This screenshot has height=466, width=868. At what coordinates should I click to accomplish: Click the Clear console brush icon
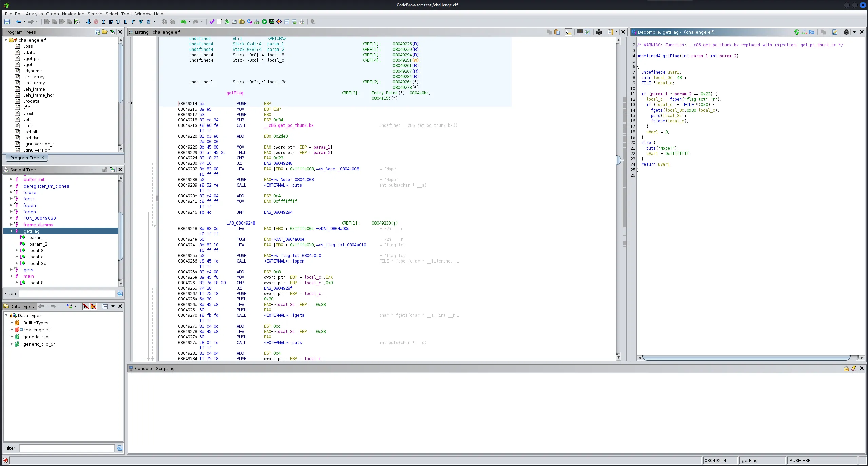(854, 368)
